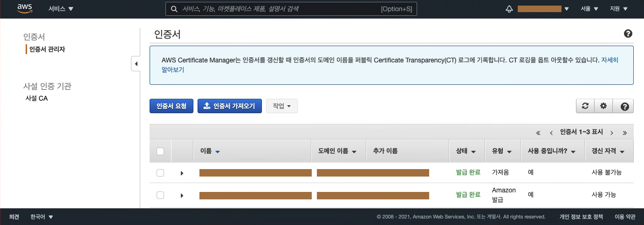Open the 서비스 services dropdown
Screen dimensions: 644x225
pos(61,9)
